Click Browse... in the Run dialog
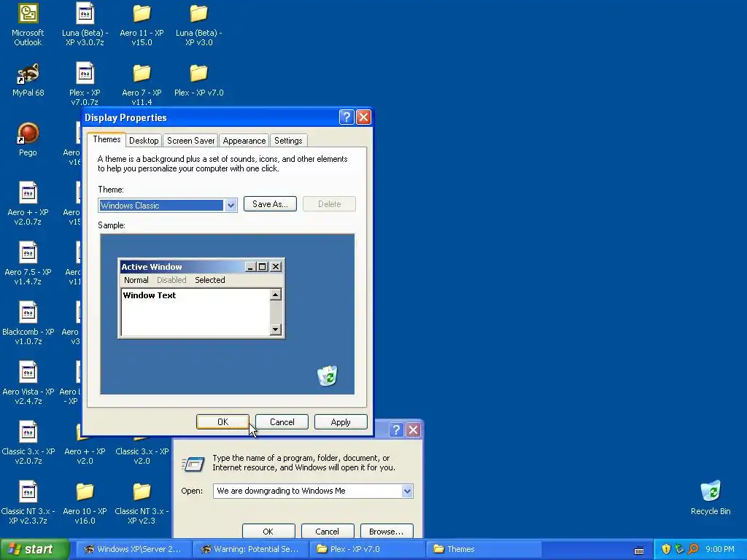The width and height of the screenshot is (747, 560). click(386, 532)
